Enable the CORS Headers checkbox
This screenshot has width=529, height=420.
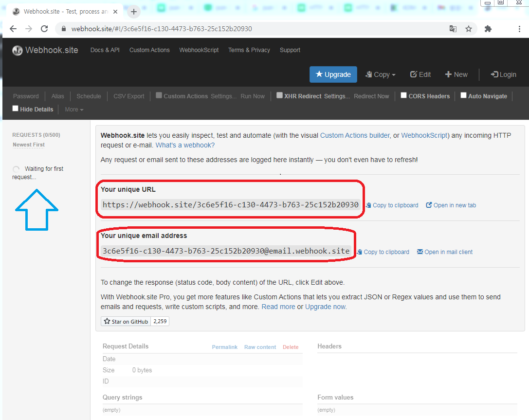tap(403, 95)
